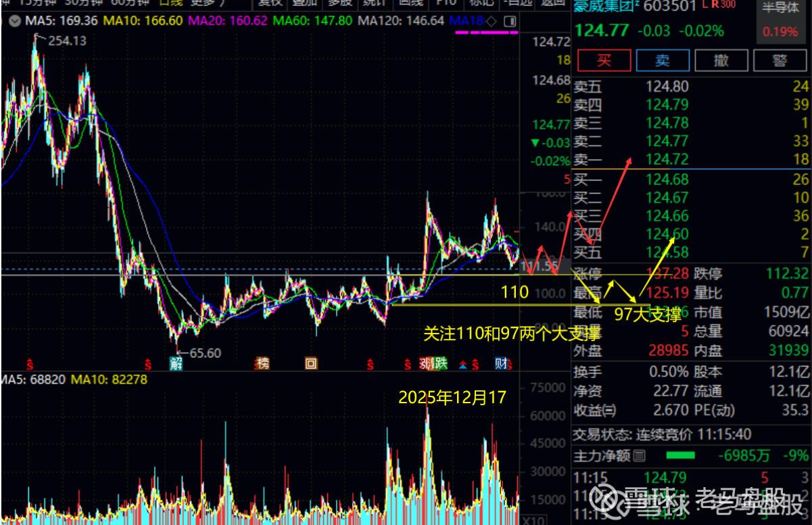This screenshot has height=525, width=812.
Task: Click the diamond icon after MA18
Action: pos(492,20)
